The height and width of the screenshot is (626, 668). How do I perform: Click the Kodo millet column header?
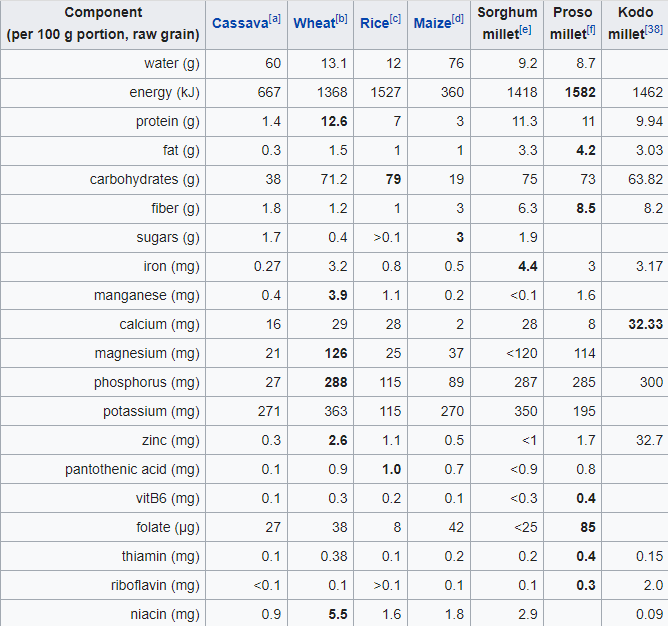[x=635, y=23]
